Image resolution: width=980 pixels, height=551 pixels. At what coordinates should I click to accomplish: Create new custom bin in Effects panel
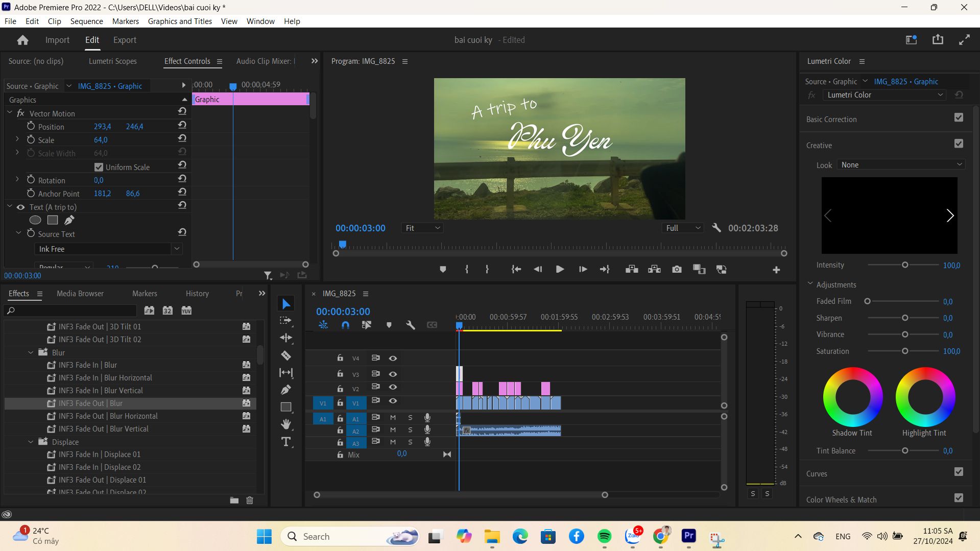[x=234, y=500]
